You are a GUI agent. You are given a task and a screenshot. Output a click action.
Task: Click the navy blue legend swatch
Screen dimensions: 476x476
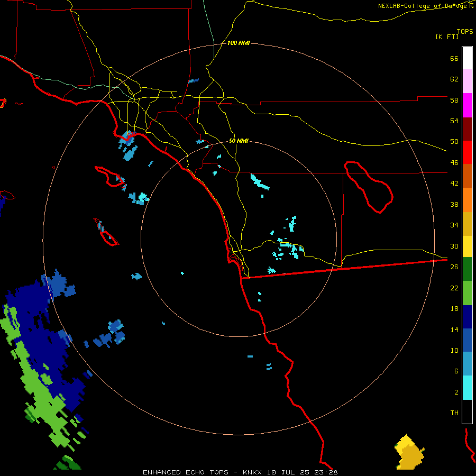click(467, 317)
